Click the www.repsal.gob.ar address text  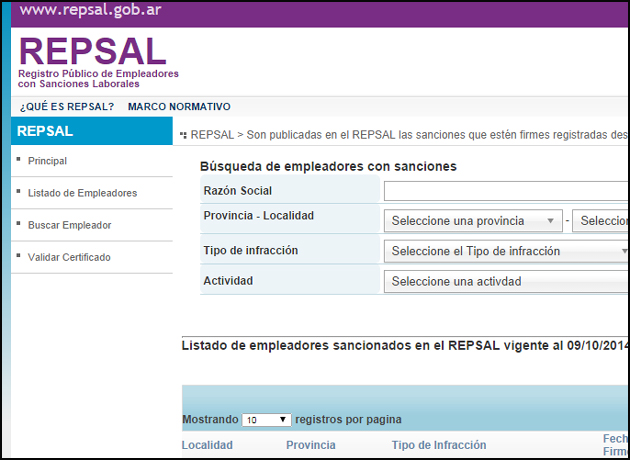coord(91,13)
